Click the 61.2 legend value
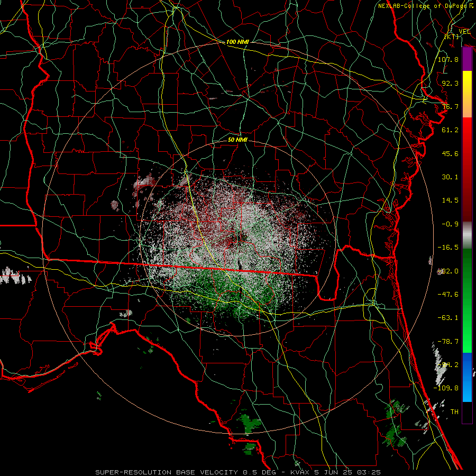The image size is (476, 476). pos(450,130)
